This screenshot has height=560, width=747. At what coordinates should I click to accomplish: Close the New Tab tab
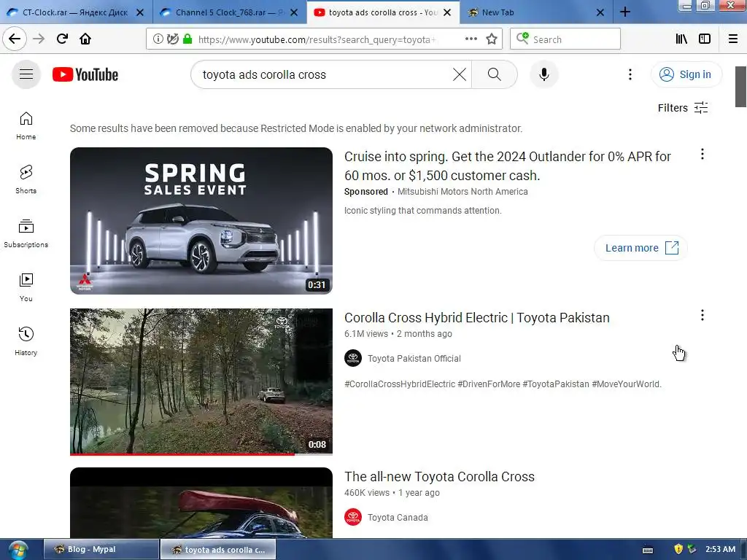tap(600, 12)
